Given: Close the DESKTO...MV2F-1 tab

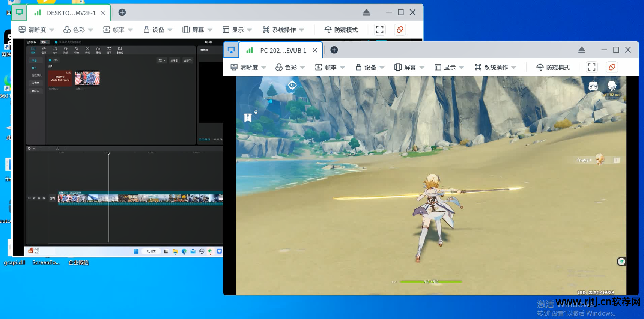Looking at the screenshot, I should click(x=103, y=13).
